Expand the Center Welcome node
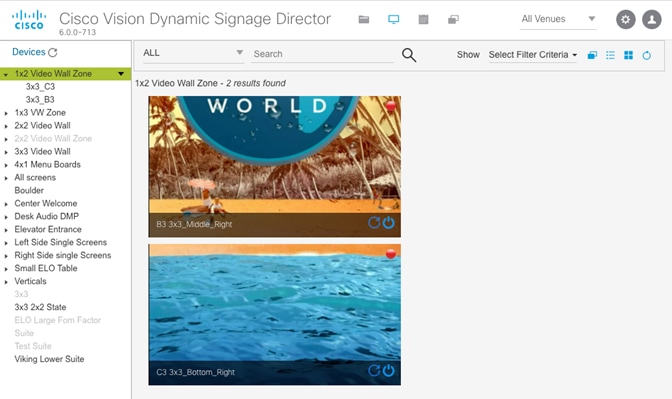This screenshot has height=399, width=672. pos(6,204)
